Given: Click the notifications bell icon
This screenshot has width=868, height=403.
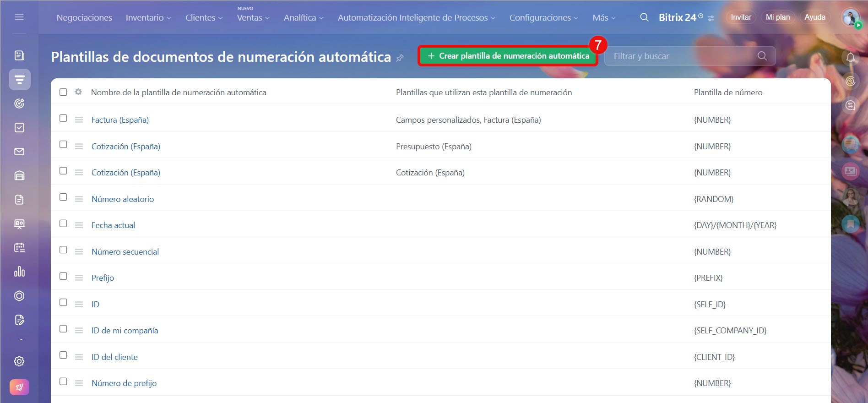Looking at the screenshot, I should click(850, 57).
